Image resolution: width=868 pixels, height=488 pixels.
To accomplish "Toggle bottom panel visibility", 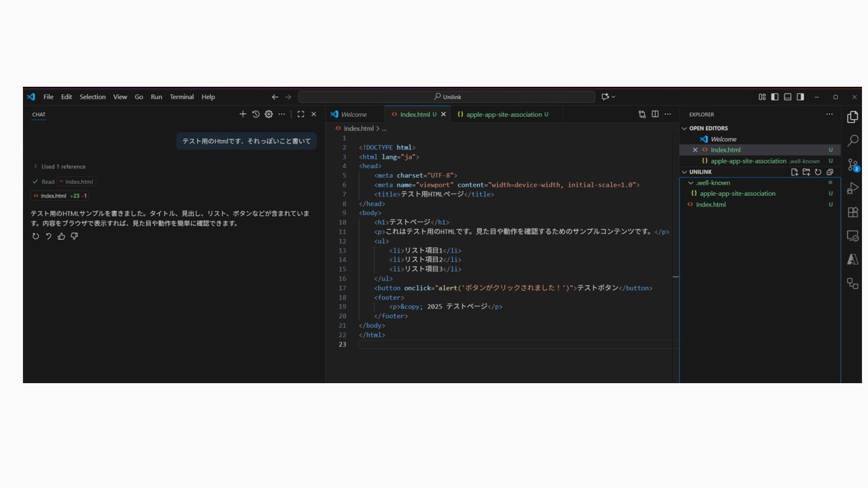I will pyautogui.click(x=787, y=96).
